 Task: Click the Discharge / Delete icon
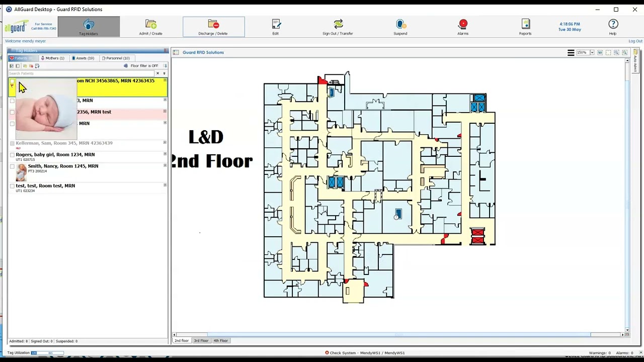pyautogui.click(x=213, y=24)
